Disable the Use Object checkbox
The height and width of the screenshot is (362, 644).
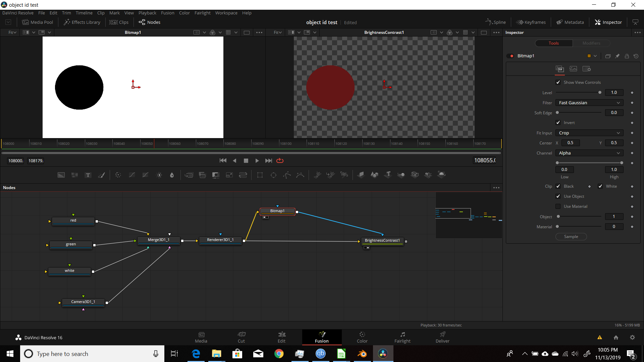(558, 196)
